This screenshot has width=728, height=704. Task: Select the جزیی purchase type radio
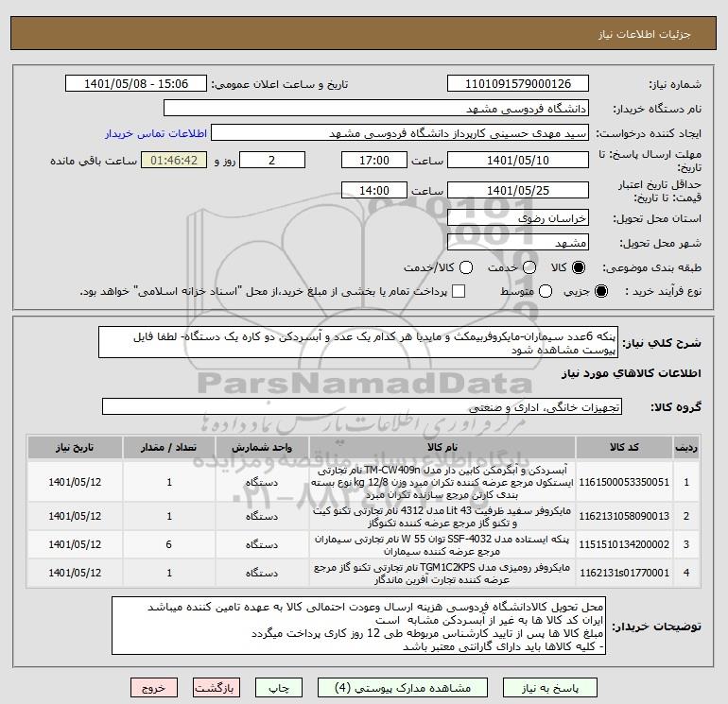(x=600, y=291)
